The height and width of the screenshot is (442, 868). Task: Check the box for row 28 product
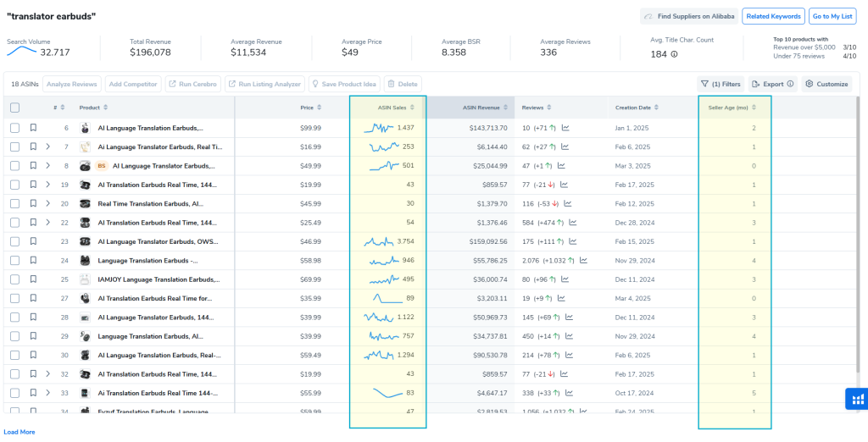click(14, 318)
